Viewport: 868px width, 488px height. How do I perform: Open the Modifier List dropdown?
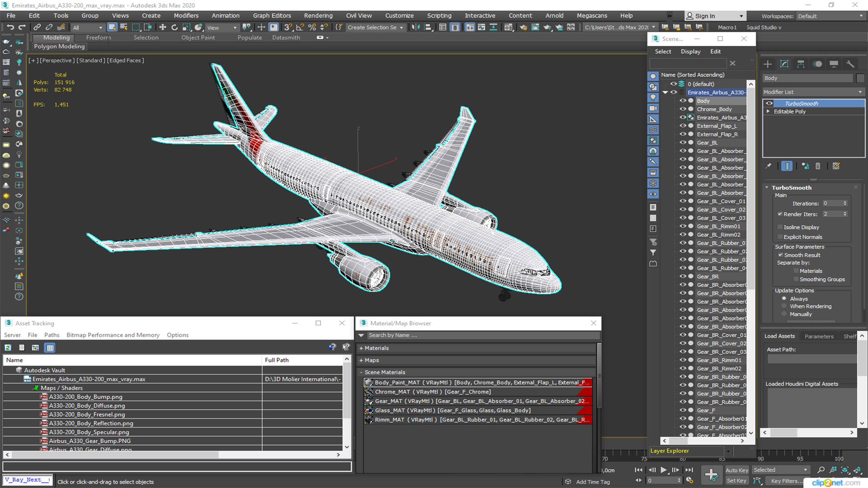[x=813, y=92]
